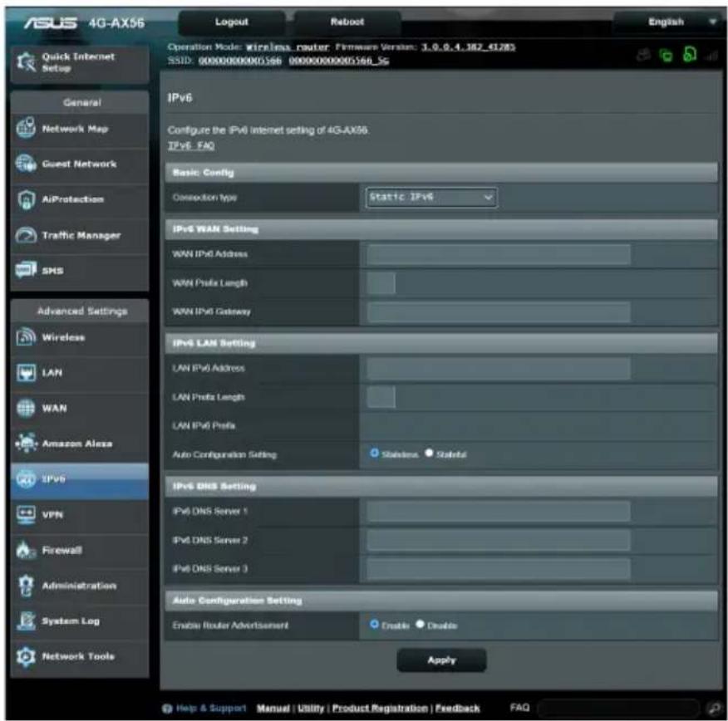Open the Firewall flame icon
The image size is (728, 721).
(x=26, y=550)
